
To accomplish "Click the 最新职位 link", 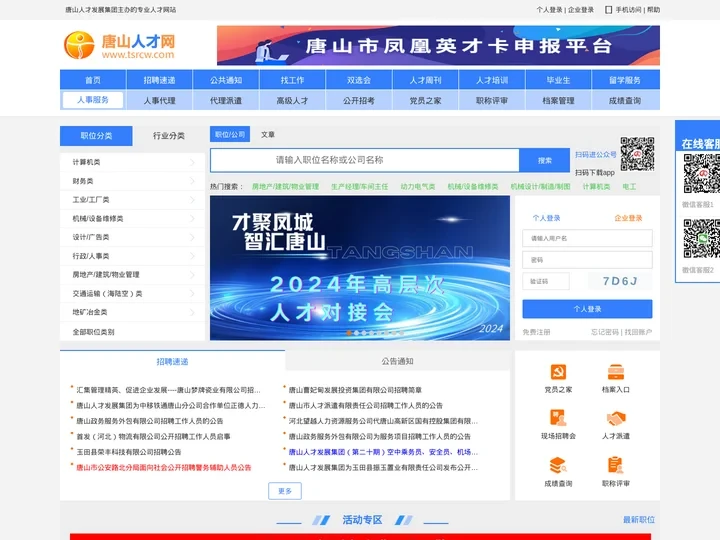I will click(x=639, y=520).
